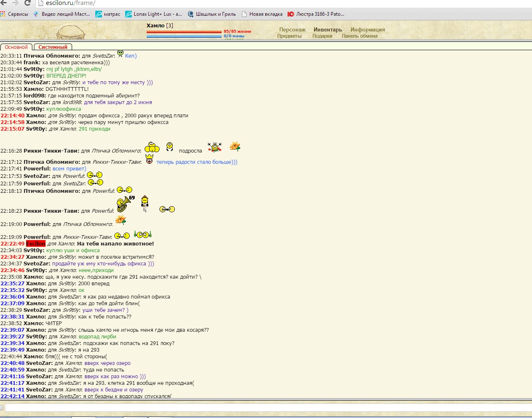Switch to the Основной chat tab
The image size is (532, 418).
17,47
